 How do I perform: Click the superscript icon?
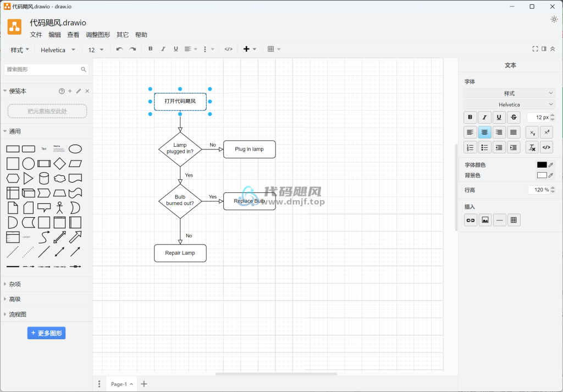[x=547, y=132]
